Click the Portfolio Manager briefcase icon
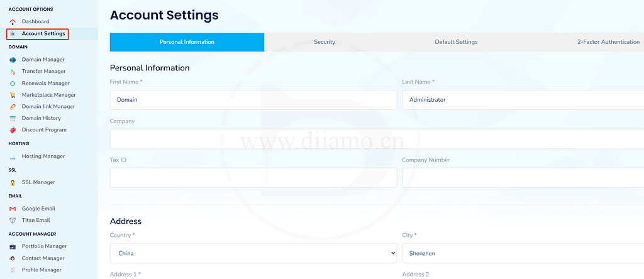Viewport: 644px width, 279px height. [13, 246]
